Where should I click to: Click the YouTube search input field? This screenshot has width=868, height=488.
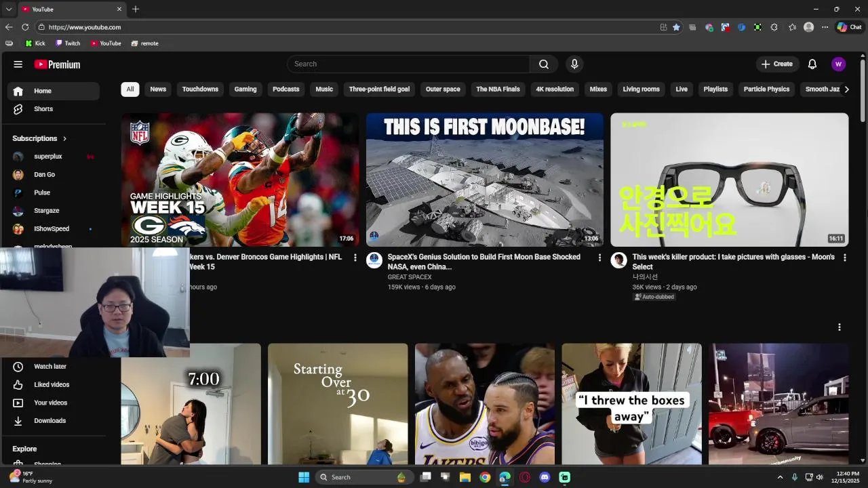408,64
